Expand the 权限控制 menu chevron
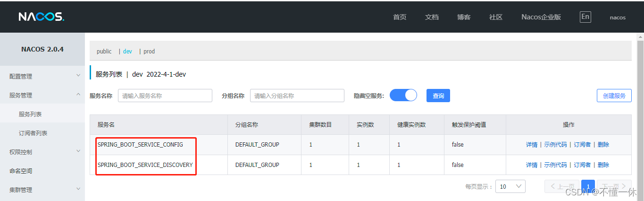This screenshot has width=644, height=201. (x=78, y=151)
